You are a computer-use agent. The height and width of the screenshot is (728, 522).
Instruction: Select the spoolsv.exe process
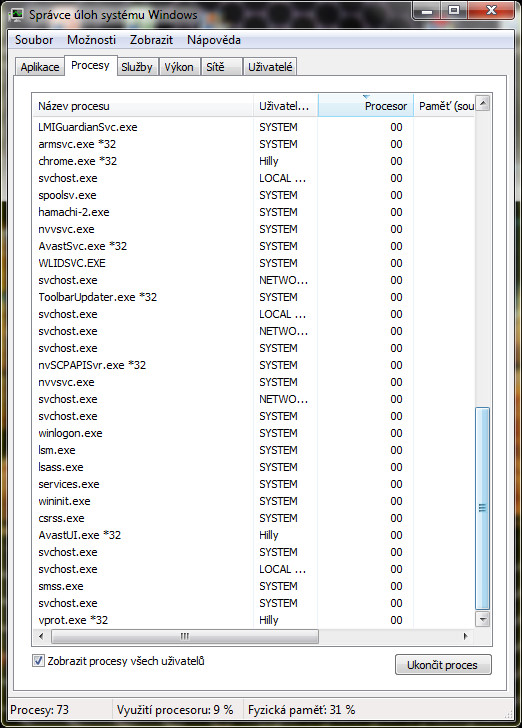[x=254, y=195]
